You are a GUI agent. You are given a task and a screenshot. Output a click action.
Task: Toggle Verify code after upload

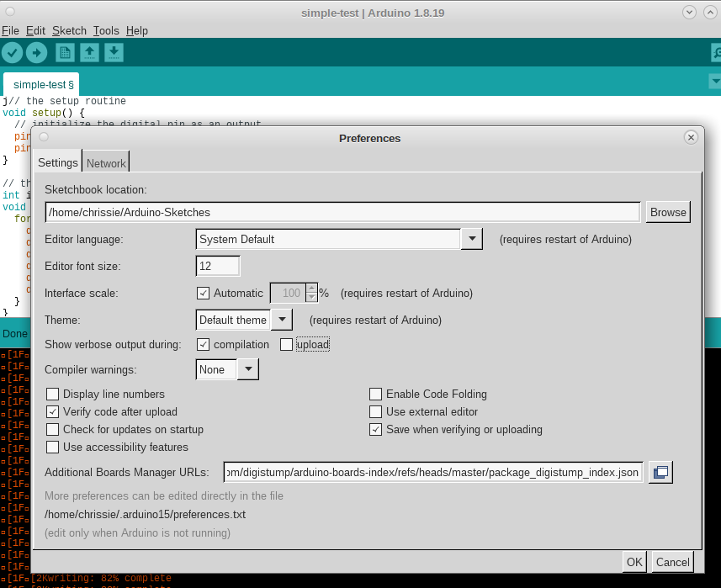tap(52, 411)
